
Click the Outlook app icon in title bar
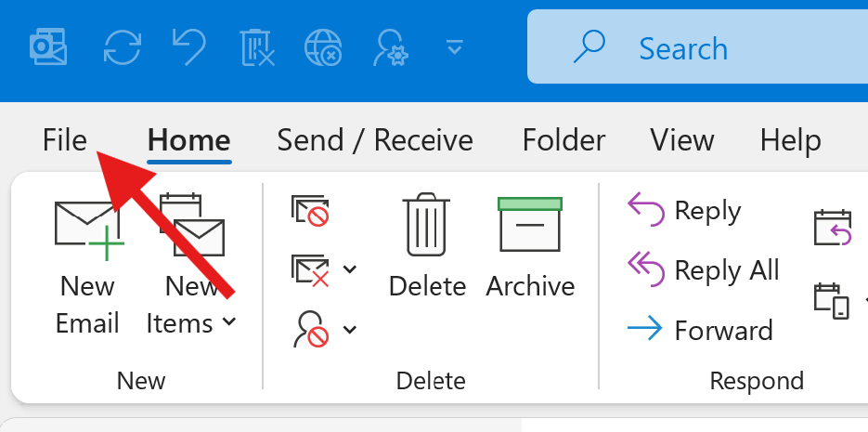(48, 47)
